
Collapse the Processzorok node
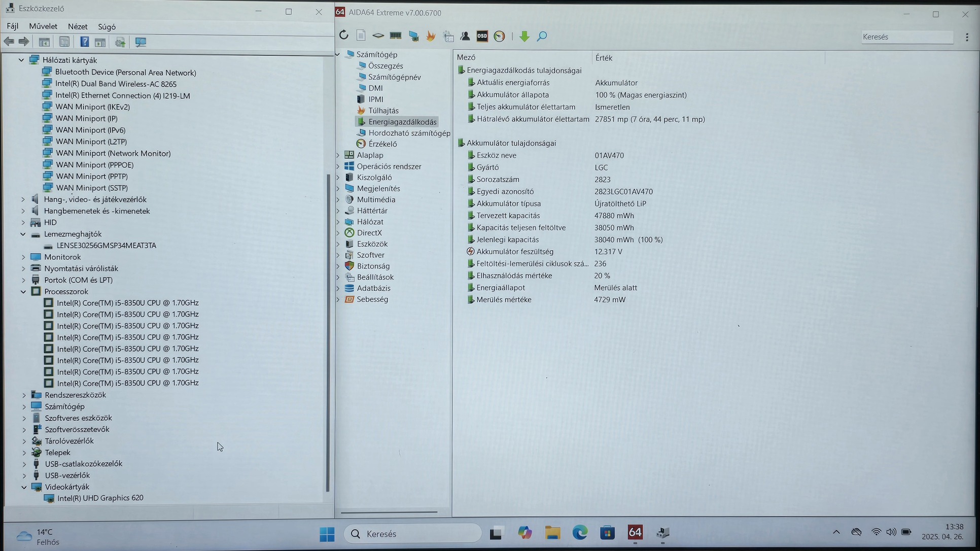(x=23, y=292)
